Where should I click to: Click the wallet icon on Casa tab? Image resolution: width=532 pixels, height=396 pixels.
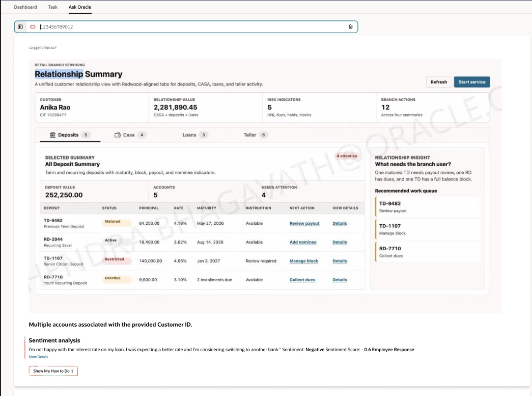pyautogui.click(x=118, y=135)
